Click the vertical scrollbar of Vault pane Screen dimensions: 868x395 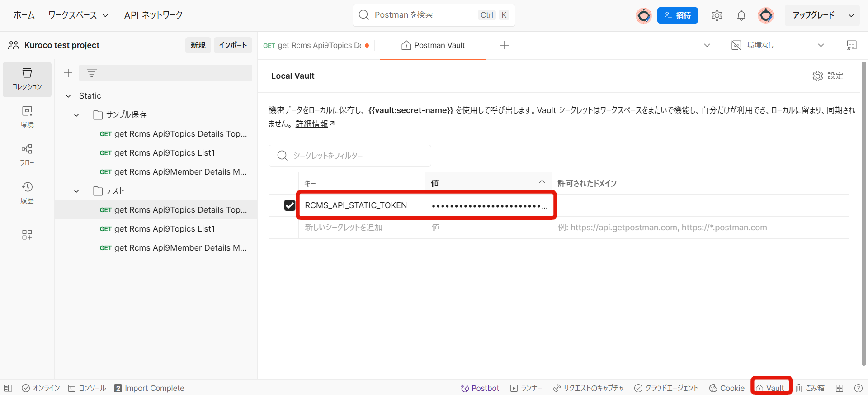(864, 213)
